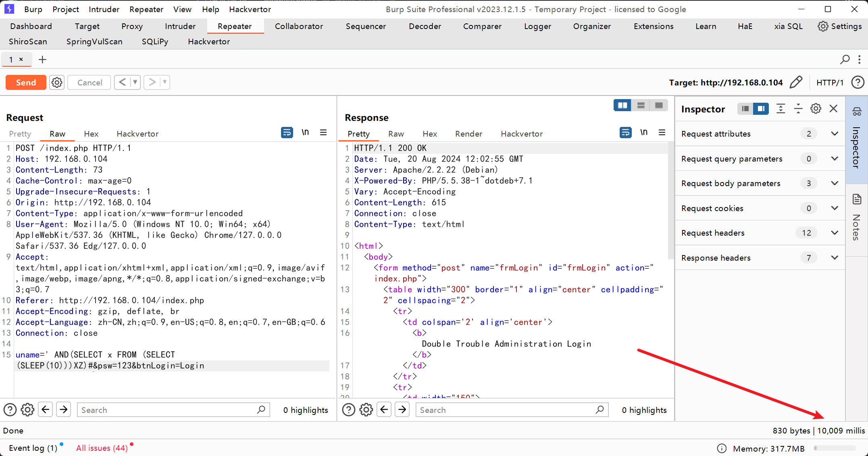Close Repeater tab 1
Viewport: 868px width, 456px height.
pyautogui.click(x=21, y=59)
